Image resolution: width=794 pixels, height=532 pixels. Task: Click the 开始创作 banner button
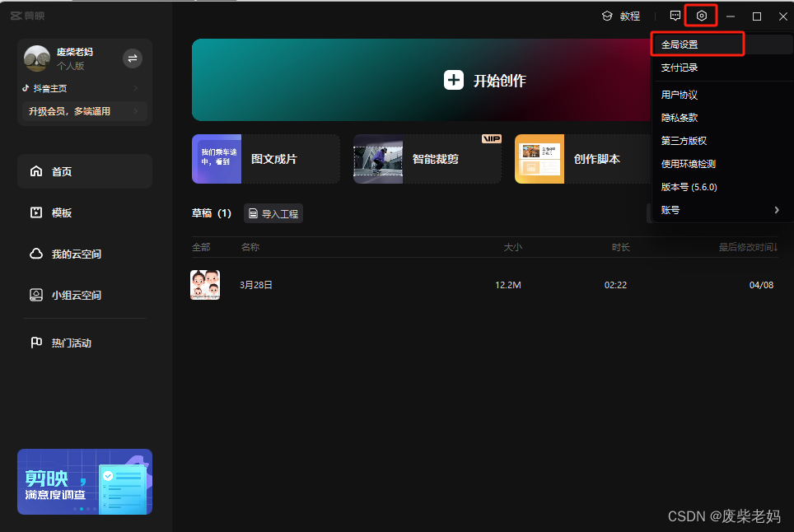tap(422, 80)
